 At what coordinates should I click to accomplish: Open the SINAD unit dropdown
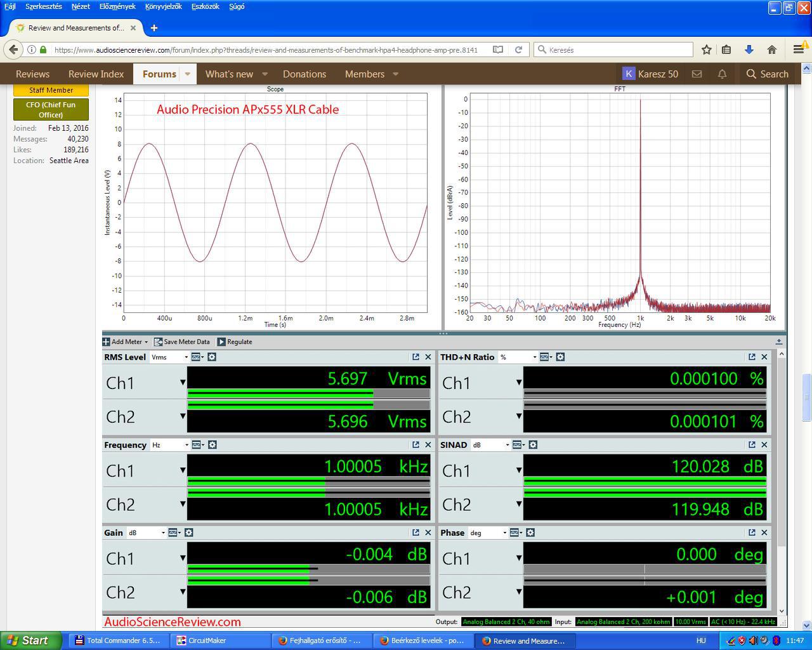tap(490, 445)
